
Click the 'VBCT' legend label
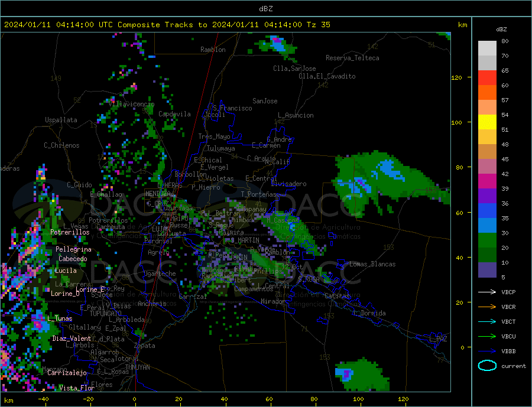click(508, 321)
